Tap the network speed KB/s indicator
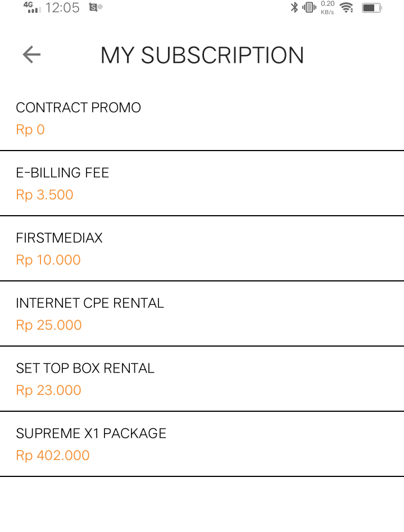The width and height of the screenshot is (404, 532). (x=328, y=7)
